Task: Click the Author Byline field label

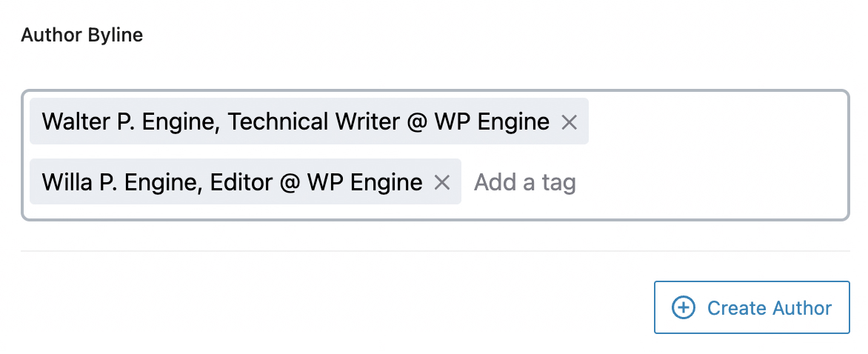Action: pos(82,35)
